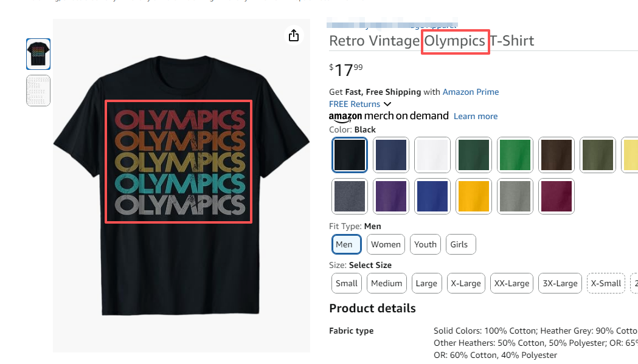Select the heather grey color swatch
638x364 pixels.
tap(515, 196)
